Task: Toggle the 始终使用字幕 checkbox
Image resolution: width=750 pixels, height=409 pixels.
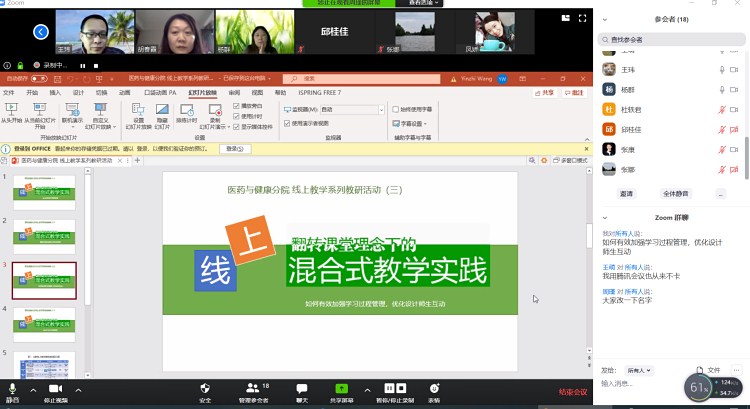Action: pos(395,109)
